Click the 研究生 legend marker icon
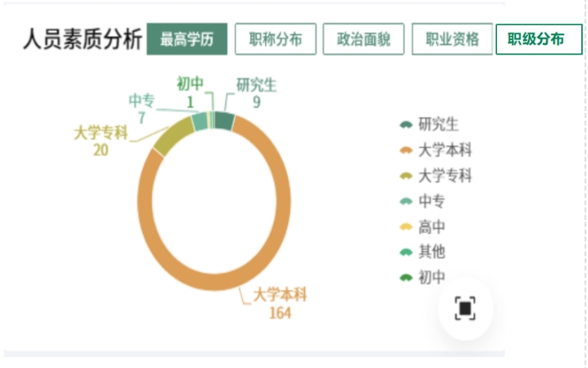The image size is (588, 368). (x=407, y=125)
